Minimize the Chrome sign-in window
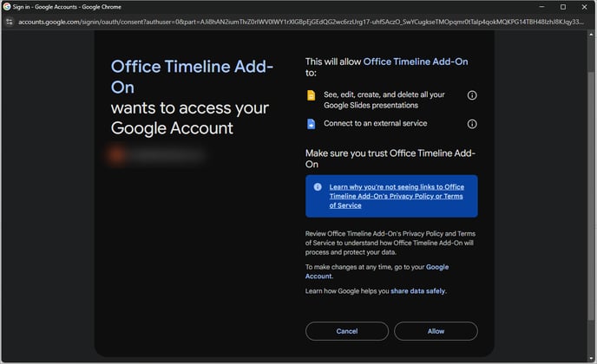597x364 pixels. pos(541,7)
